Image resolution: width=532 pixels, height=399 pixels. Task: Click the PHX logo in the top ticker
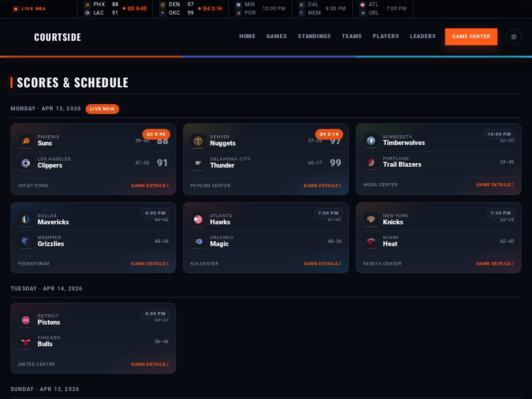pos(87,4)
